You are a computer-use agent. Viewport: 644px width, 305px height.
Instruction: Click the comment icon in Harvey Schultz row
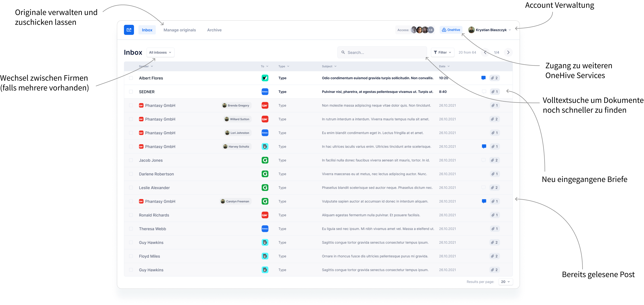coord(484,147)
